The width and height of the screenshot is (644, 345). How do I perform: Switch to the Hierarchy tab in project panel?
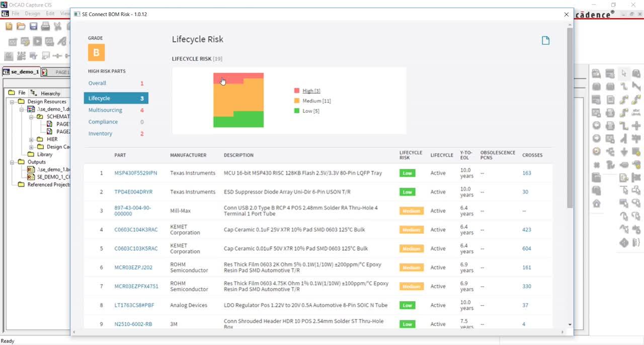[46, 93]
